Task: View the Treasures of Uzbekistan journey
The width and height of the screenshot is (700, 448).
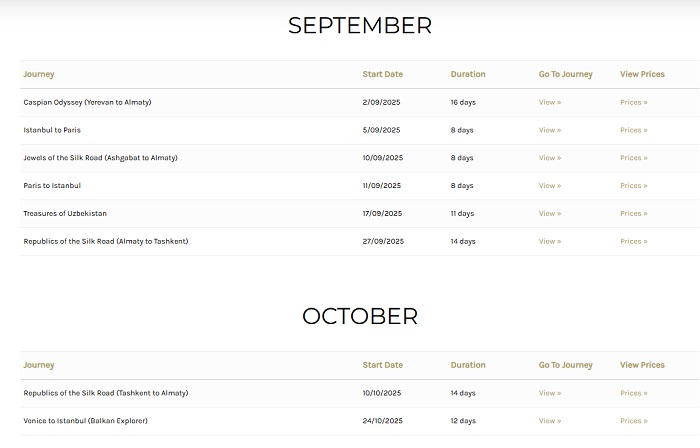Action: [x=550, y=213]
